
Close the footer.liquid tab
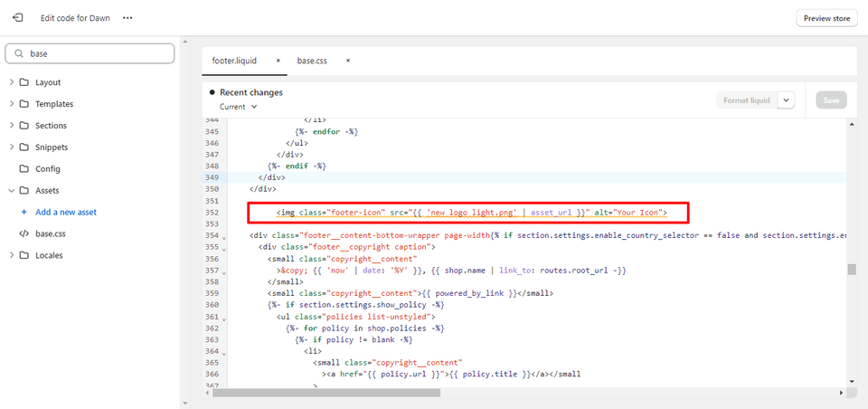278,61
